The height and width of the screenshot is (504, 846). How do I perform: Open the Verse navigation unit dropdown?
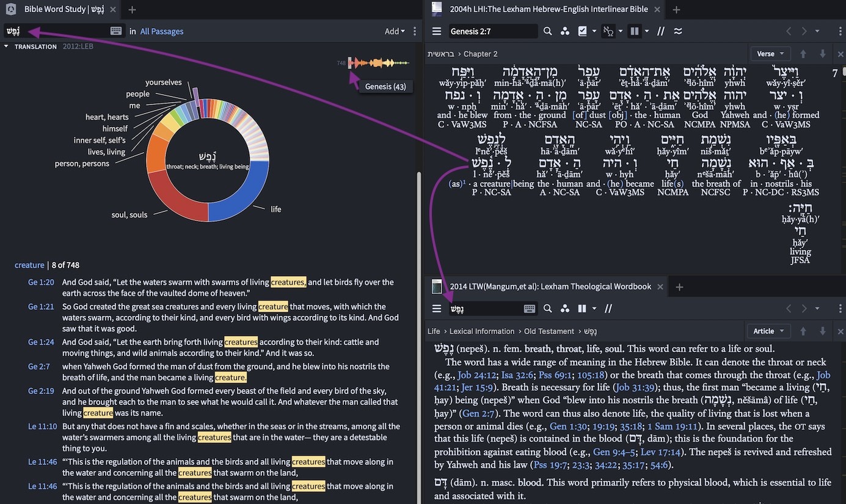770,54
